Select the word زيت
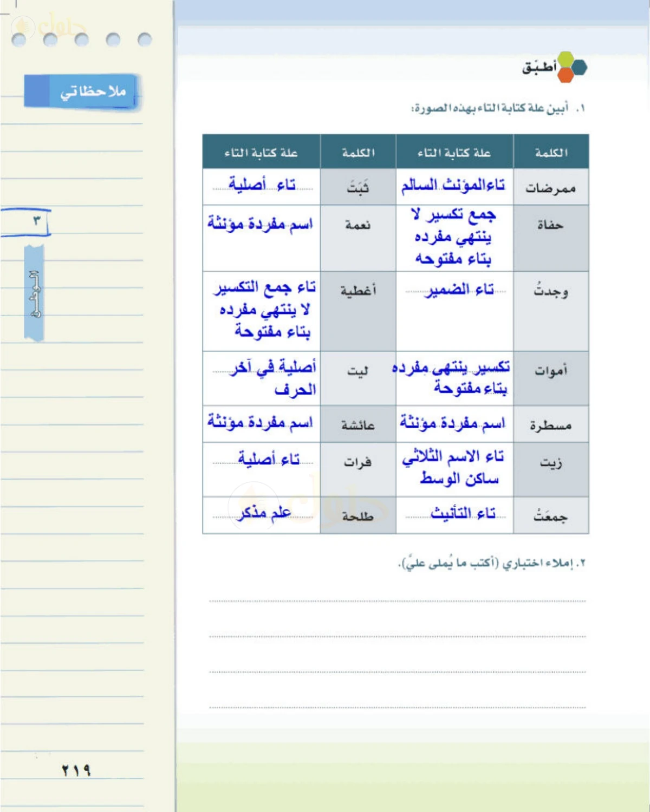Viewport: 650px width, 812px height. (x=550, y=462)
